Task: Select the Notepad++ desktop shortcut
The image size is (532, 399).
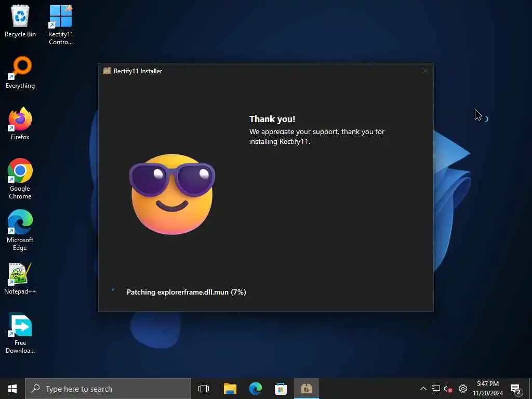Action: [20, 278]
